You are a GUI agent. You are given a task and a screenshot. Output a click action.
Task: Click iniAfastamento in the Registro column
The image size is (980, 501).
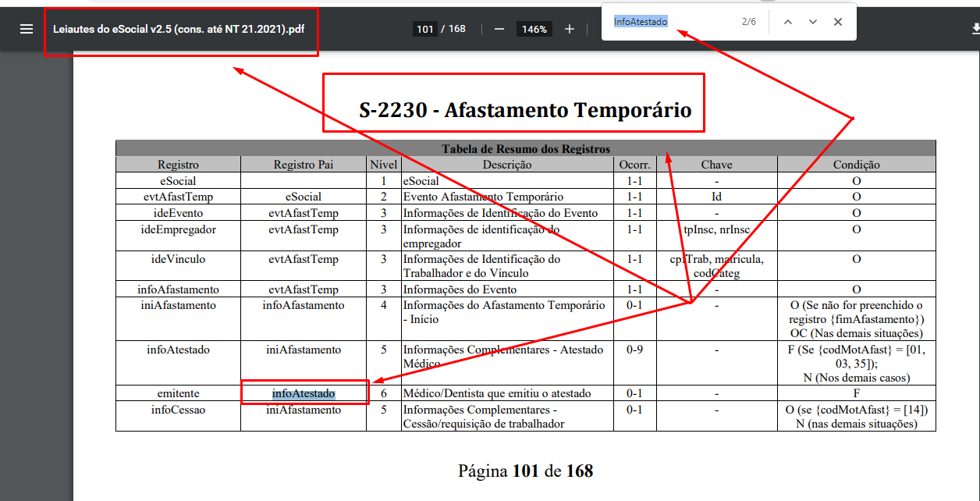click(x=178, y=305)
